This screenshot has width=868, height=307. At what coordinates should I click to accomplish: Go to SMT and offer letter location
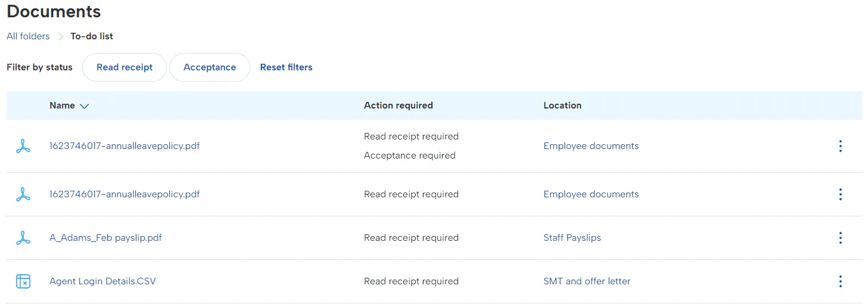(587, 281)
